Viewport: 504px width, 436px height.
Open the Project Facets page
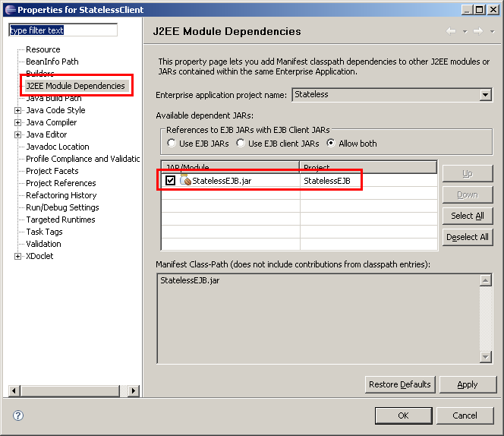[52, 171]
